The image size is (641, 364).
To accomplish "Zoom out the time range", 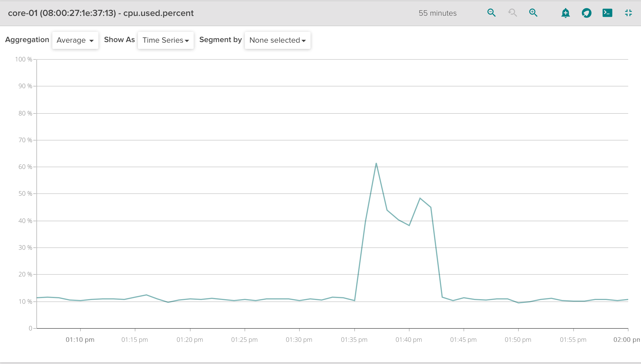I will (491, 13).
